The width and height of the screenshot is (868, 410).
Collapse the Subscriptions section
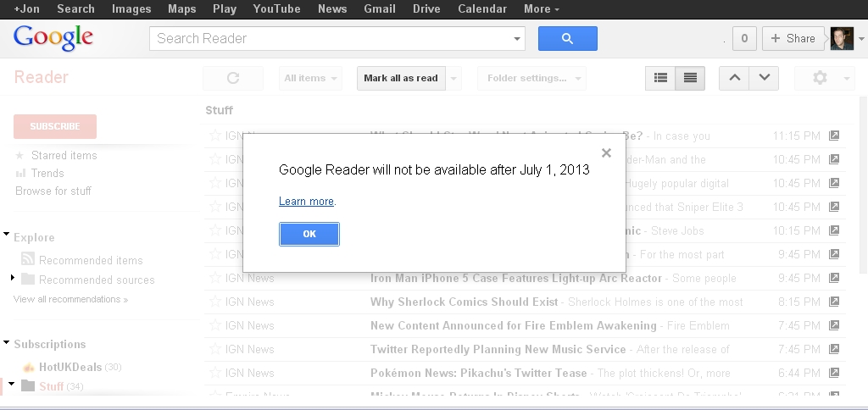tap(7, 343)
